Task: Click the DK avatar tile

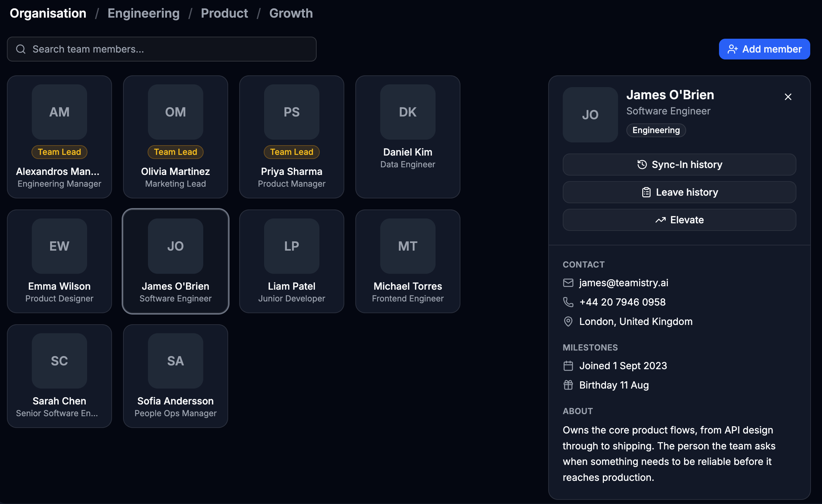Action: tap(408, 112)
